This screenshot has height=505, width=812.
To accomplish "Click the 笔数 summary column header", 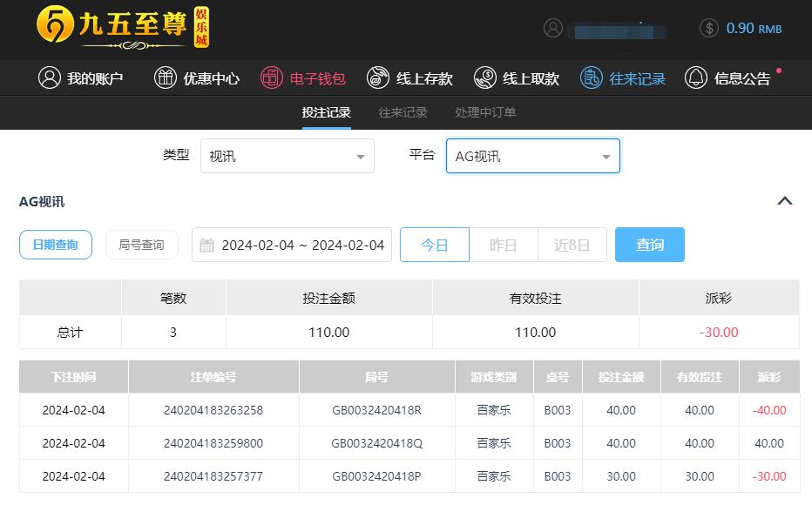I will [173, 298].
